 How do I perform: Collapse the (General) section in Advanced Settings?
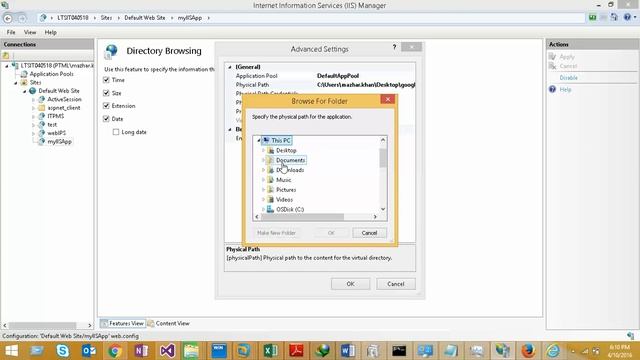point(230,67)
